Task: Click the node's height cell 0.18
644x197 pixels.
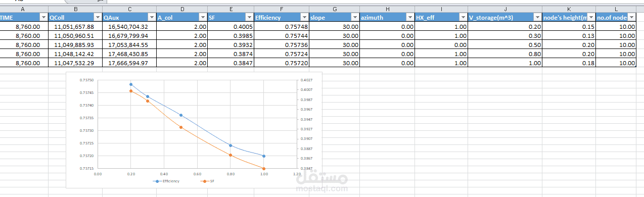Action: click(569, 63)
